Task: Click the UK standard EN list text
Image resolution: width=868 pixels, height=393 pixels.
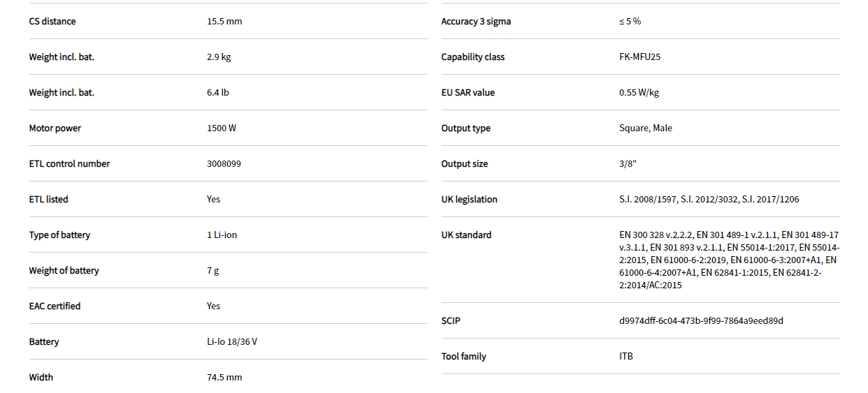Action: (x=728, y=260)
